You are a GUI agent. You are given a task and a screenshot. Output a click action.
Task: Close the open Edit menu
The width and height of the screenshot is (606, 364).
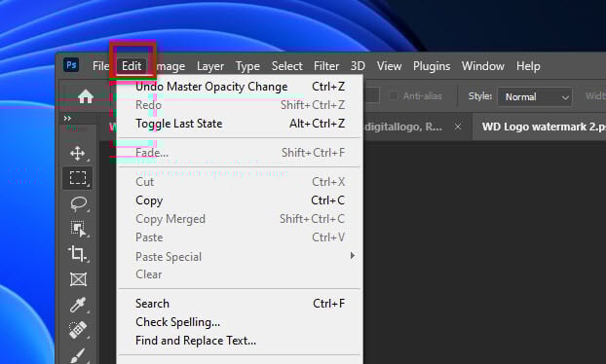(x=132, y=66)
